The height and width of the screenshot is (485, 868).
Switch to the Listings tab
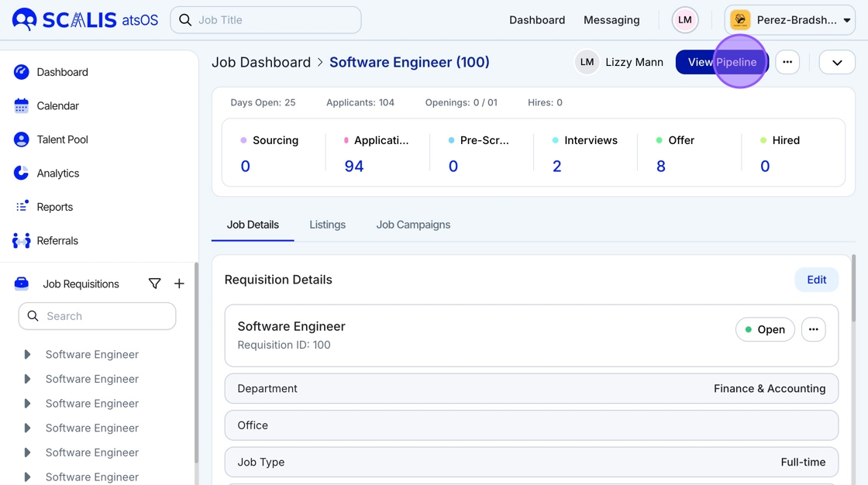click(327, 225)
